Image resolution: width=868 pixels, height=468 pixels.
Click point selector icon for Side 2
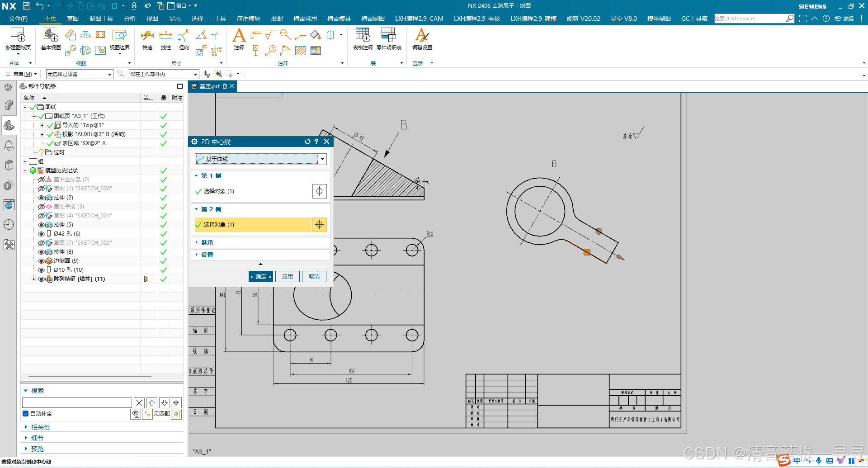coord(319,225)
